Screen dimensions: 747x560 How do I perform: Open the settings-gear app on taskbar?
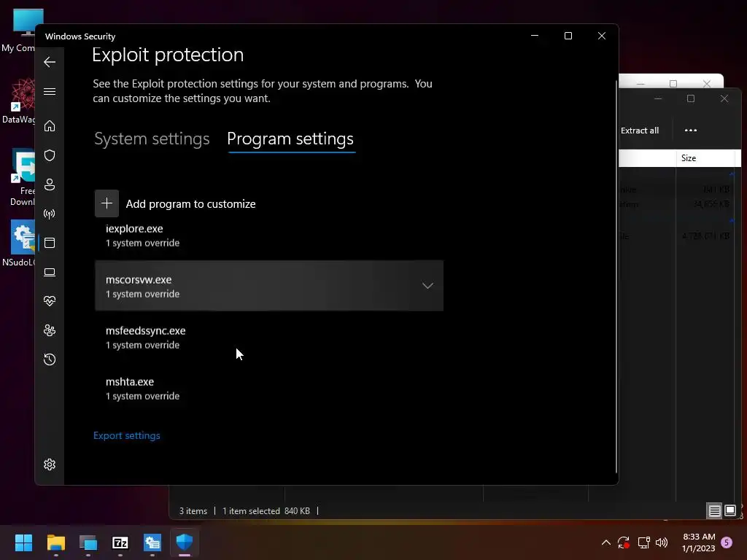152,542
